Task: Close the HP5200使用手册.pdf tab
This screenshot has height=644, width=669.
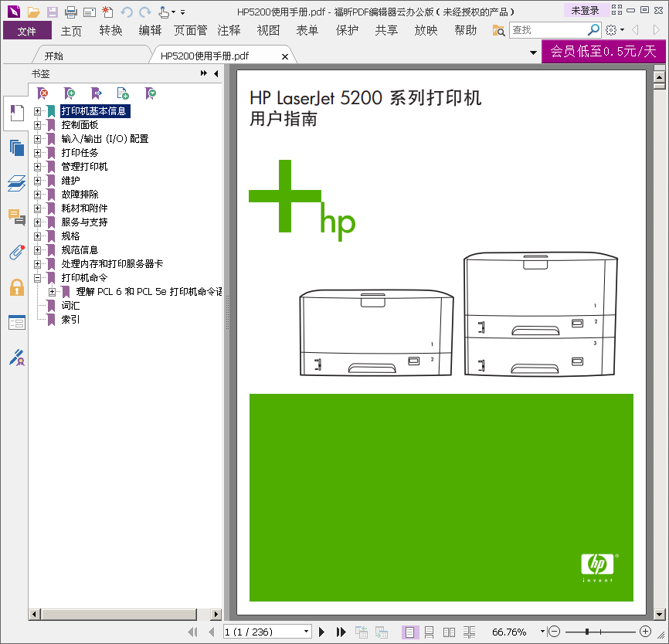Action: (x=285, y=56)
